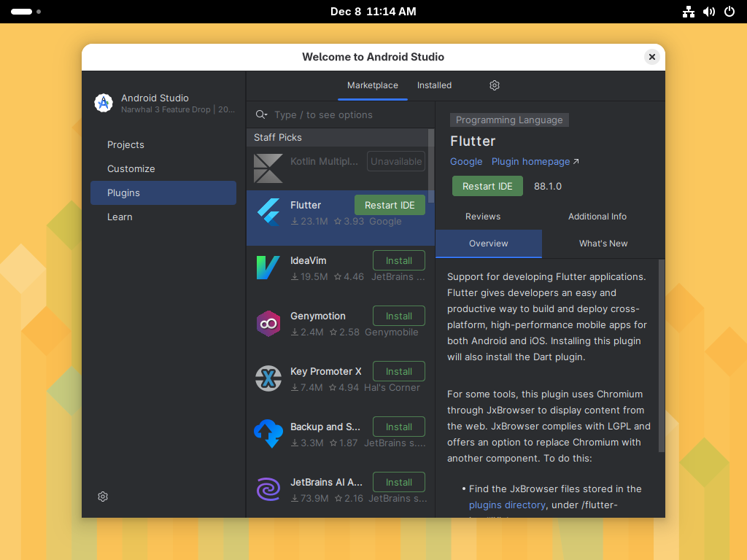The image size is (747, 560).
Task: Click the Flutter plugin logo icon
Action: coord(268,212)
